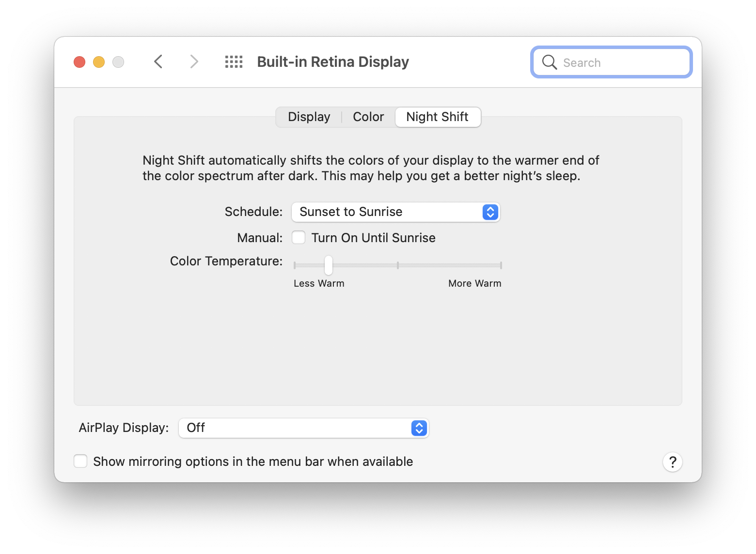Click the middle tick of Color Temperature slider
Image resolution: width=756 pixels, height=554 pixels.
tap(398, 265)
